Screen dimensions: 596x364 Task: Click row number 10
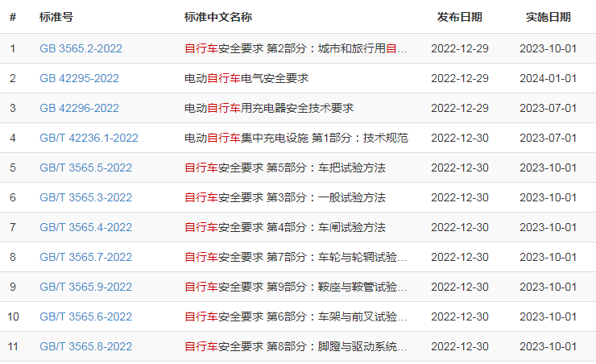coord(13,316)
